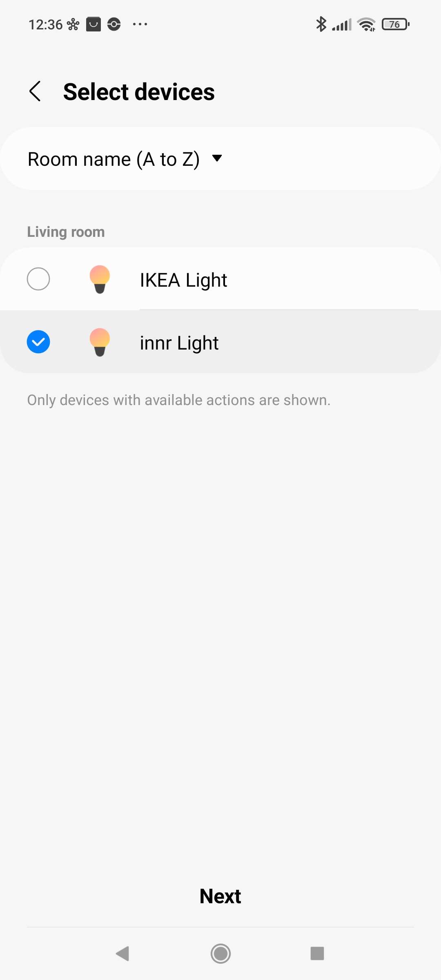Tap the Bluetooth status icon
The image size is (441, 980).
pos(321,24)
